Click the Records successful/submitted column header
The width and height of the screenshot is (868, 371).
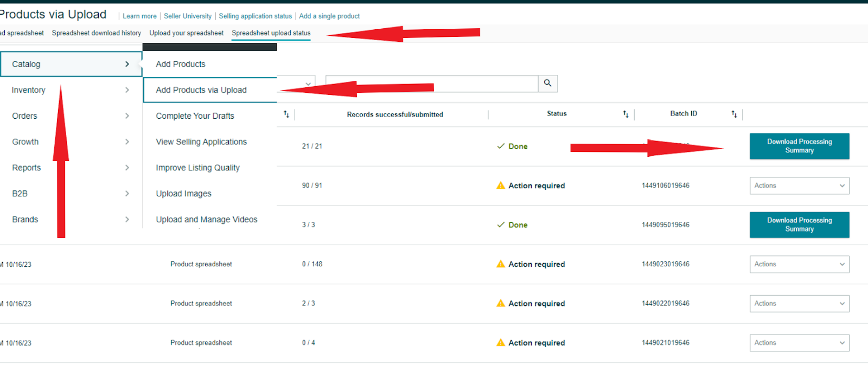[395, 114]
